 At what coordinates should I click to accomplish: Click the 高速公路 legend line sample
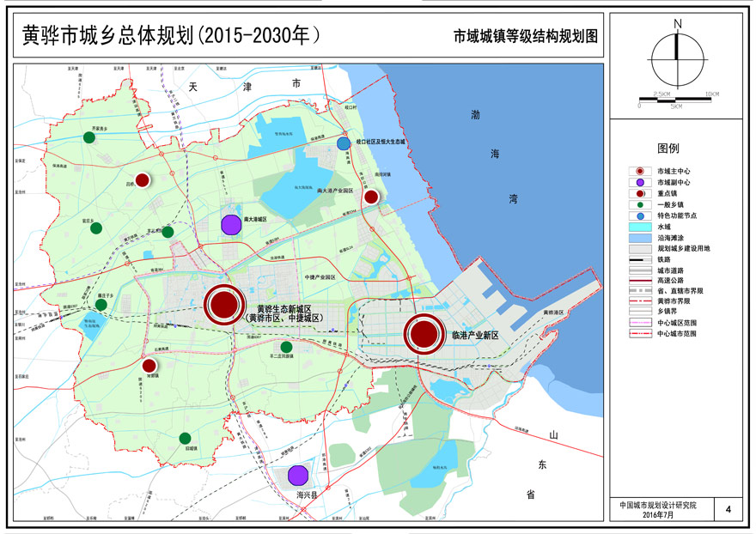[x=640, y=281]
